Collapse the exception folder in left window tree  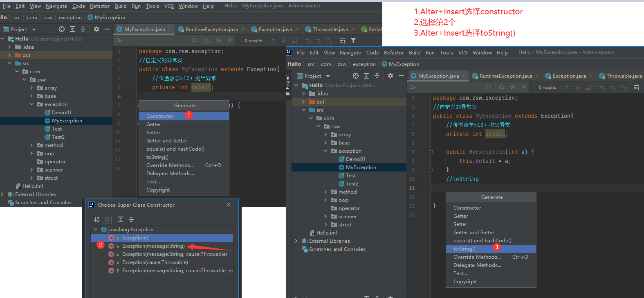(x=31, y=104)
